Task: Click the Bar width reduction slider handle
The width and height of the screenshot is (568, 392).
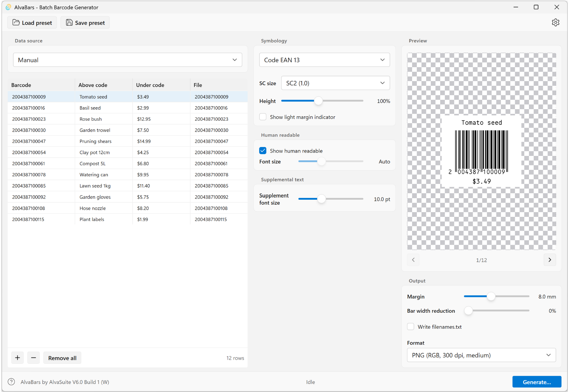Action: [468, 311]
